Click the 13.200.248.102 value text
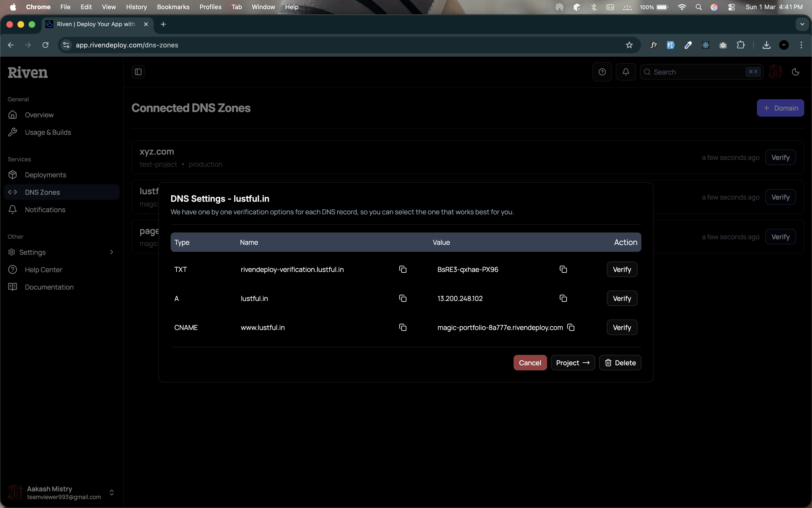 click(460, 298)
